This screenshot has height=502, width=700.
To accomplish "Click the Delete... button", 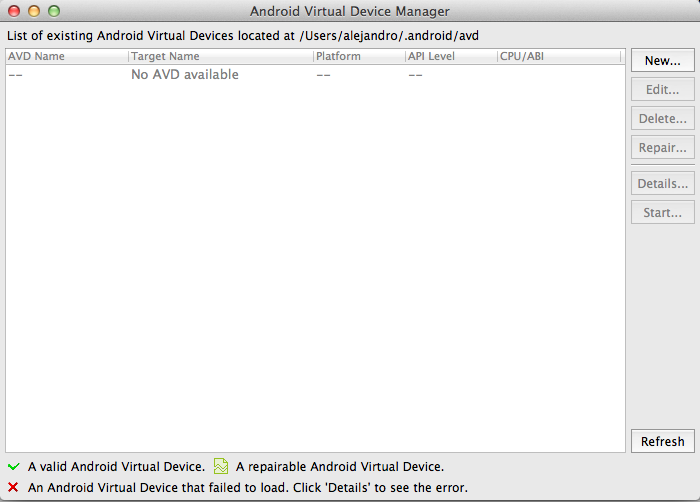I will click(662, 118).
